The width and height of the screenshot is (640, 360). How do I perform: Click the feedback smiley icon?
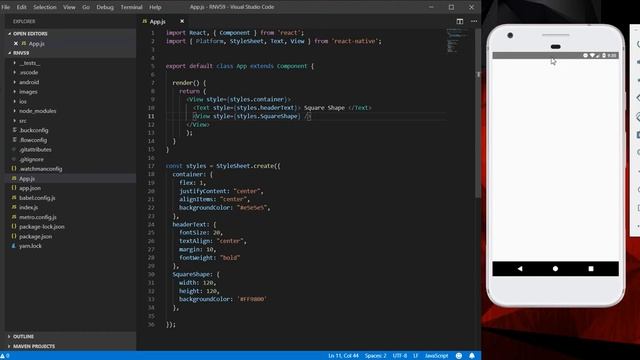[459, 356]
